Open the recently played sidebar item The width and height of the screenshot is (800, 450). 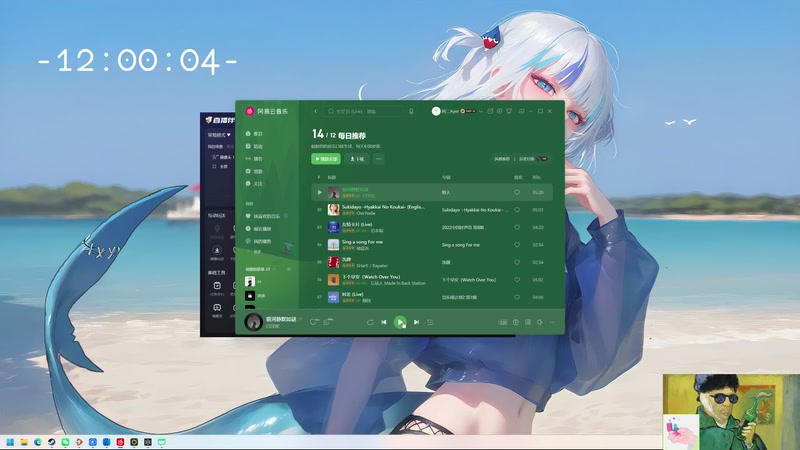point(259,229)
